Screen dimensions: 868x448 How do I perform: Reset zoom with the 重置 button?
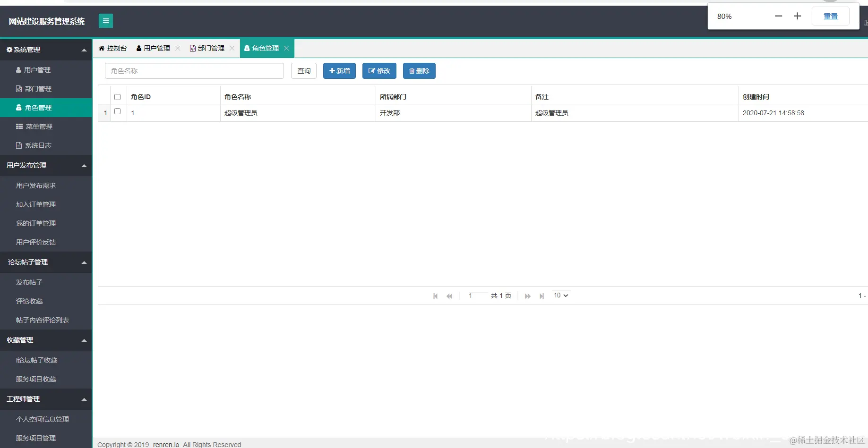(x=831, y=16)
